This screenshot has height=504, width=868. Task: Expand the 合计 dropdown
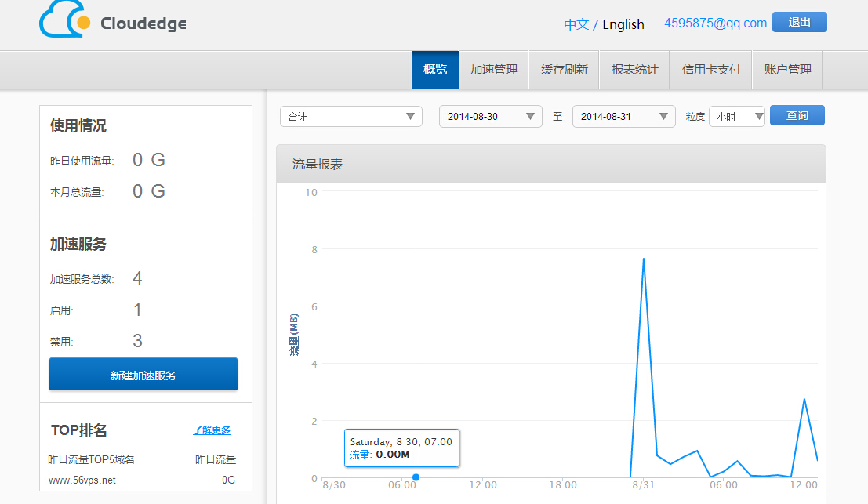click(350, 117)
